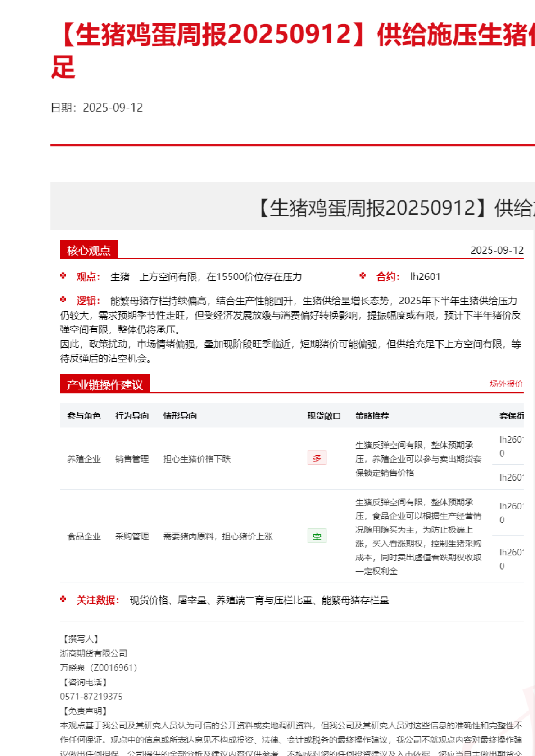The width and height of the screenshot is (535, 756).
Task: Click the green 空 exposure badge
Action: (x=317, y=536)
